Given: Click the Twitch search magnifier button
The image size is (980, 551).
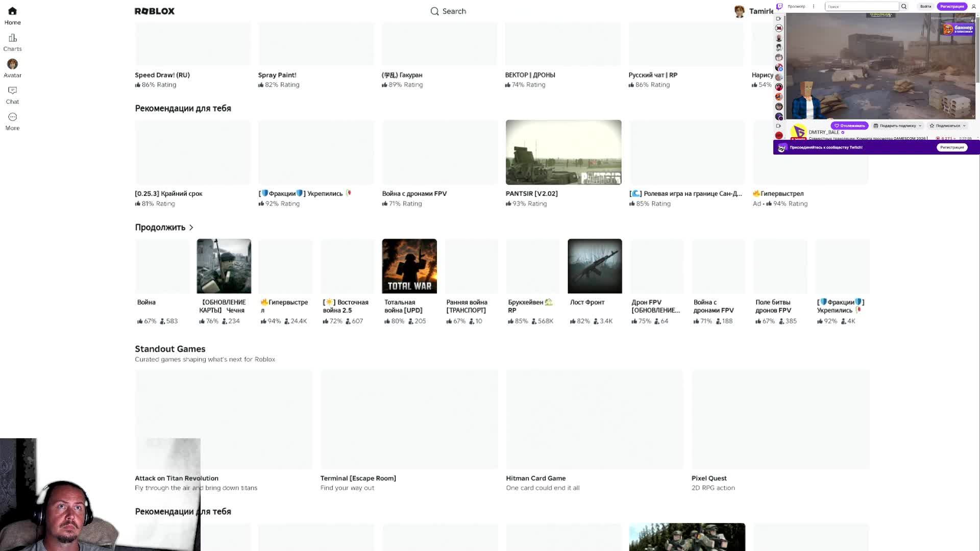Looking at the screenshot, I should tap(904, 7).
